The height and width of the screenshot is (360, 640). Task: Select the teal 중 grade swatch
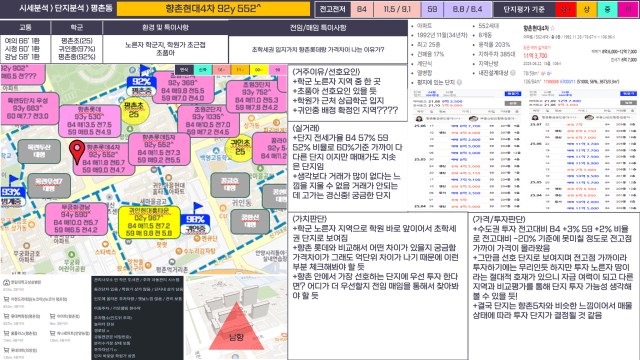tap(607, 9)
